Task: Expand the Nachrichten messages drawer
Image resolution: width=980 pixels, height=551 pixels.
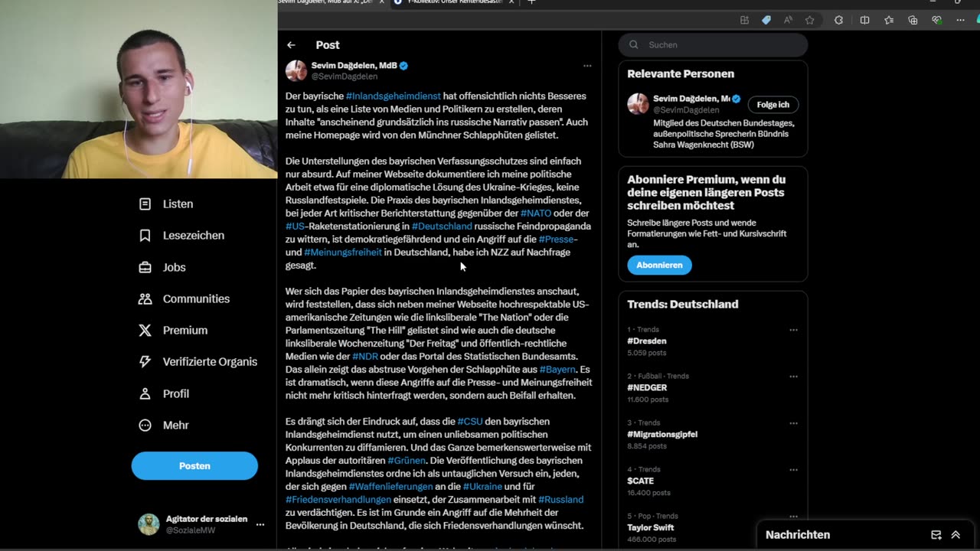Action: click(955, 535)
